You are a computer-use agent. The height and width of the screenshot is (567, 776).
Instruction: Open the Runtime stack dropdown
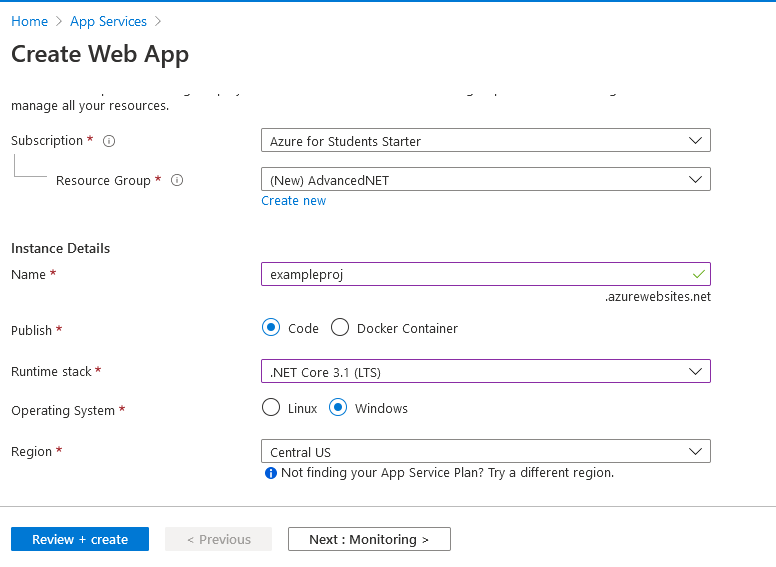(x=486, y=371)
